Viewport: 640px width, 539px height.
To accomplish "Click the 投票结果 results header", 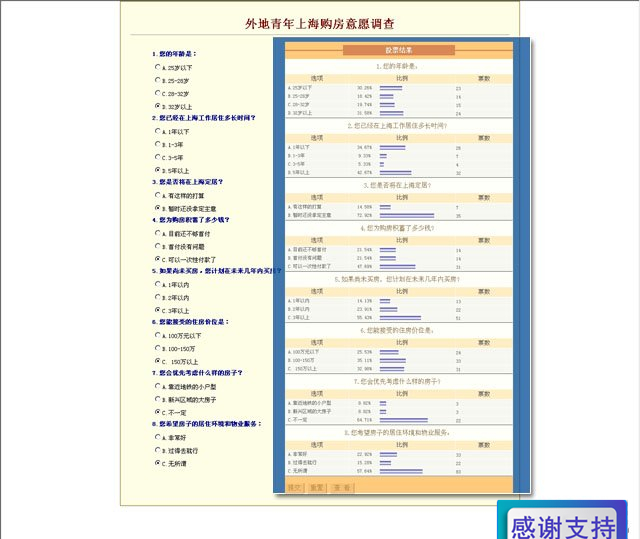I will click(x=399, y=50).
